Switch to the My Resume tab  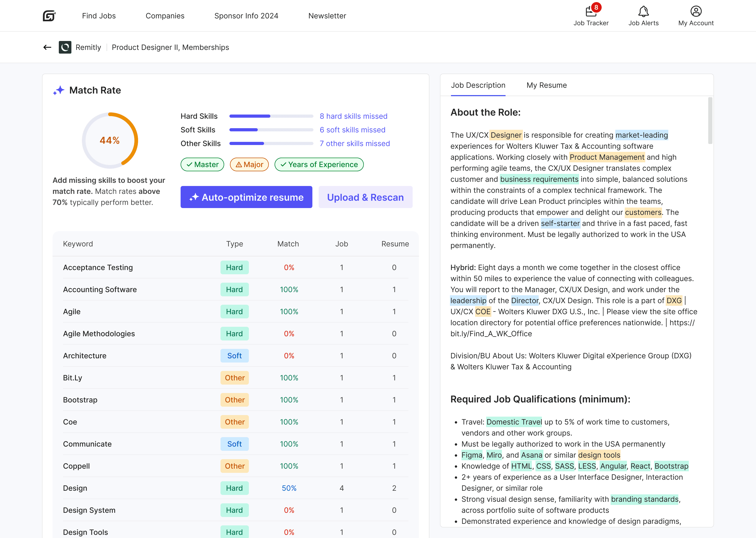coord(547,85)
